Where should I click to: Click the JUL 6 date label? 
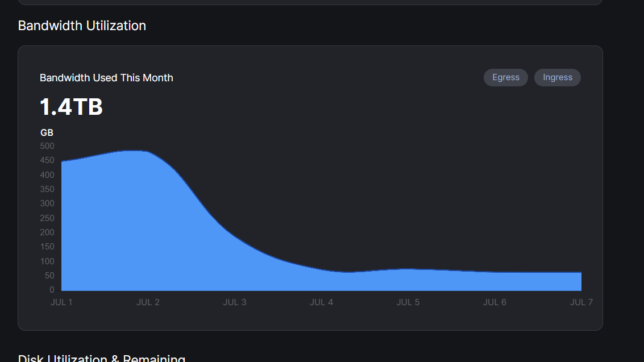pyautogui.click(x=495, y=302)
